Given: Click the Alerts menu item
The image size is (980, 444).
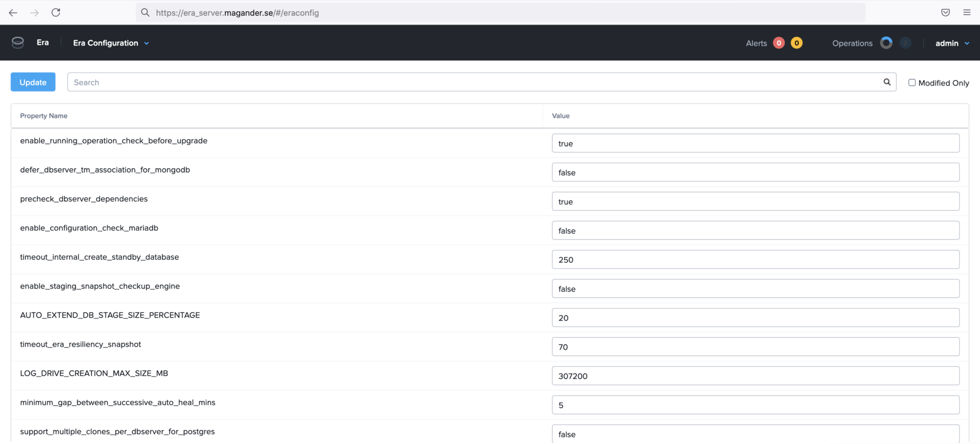Looking at the screenshot, I should coord(756,43).
